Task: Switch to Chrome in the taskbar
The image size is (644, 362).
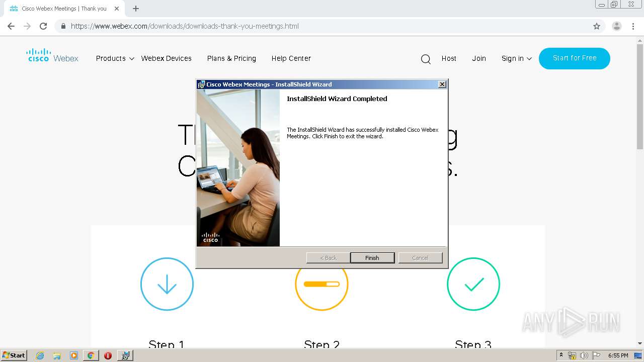Action: click(x=91, y=355)
